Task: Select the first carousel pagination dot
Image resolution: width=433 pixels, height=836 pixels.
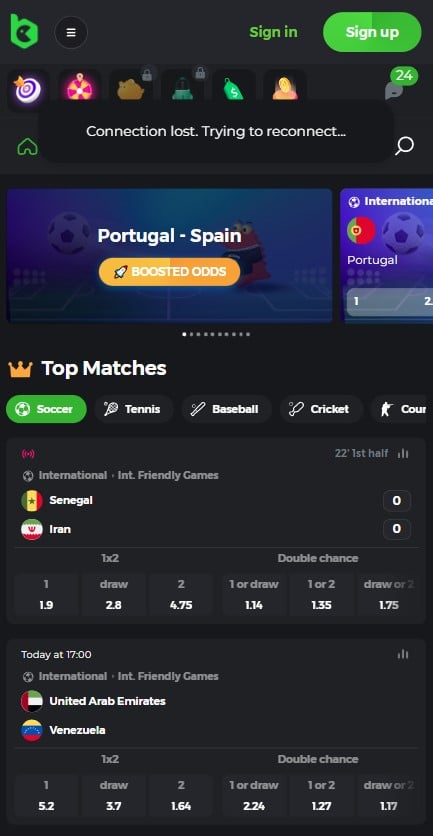Action: click(x=185, y=334)
